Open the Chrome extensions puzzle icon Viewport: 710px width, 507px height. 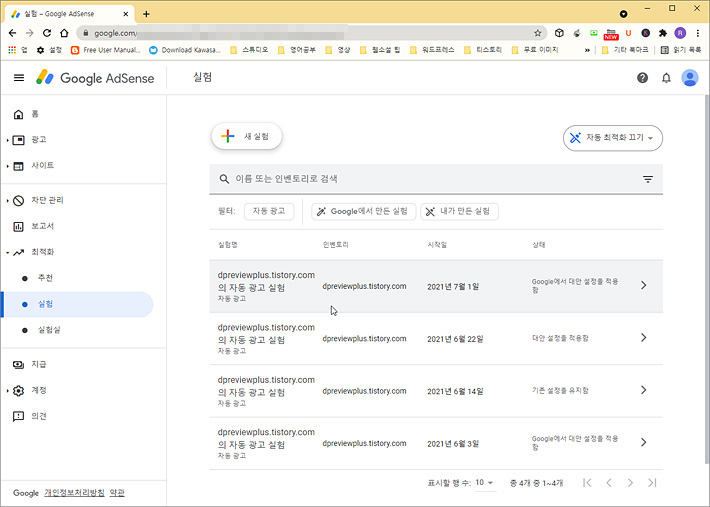pyautogui.click(x=663, y=33)
